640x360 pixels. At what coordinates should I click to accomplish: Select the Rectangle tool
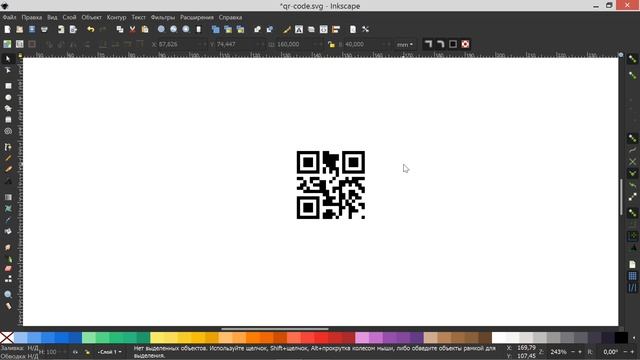click(8, 86)
